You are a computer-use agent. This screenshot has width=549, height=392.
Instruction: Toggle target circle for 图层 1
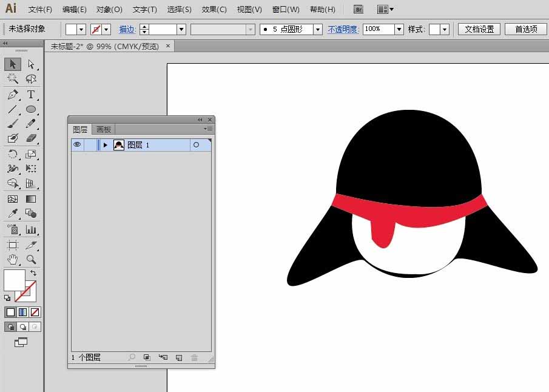tap(196, 144)
